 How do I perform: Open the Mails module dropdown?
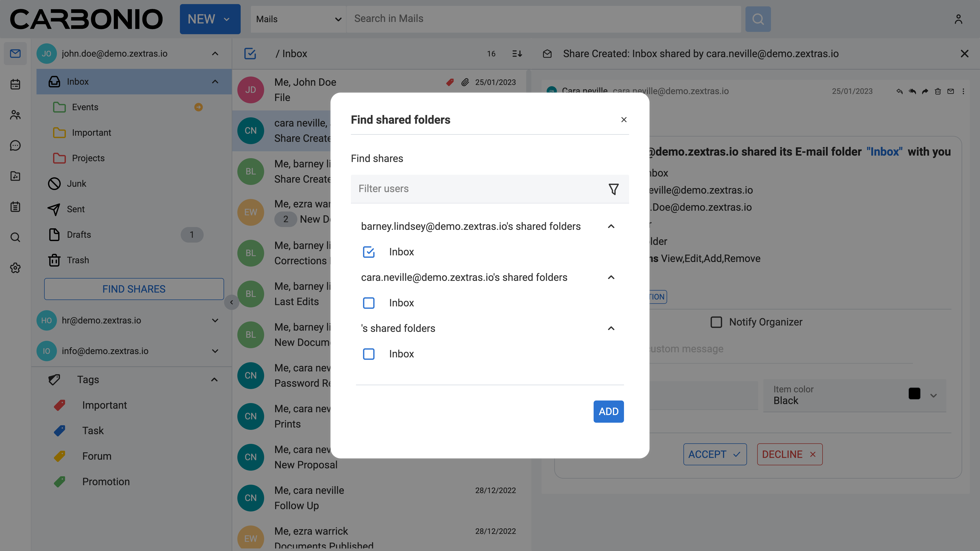298,19
